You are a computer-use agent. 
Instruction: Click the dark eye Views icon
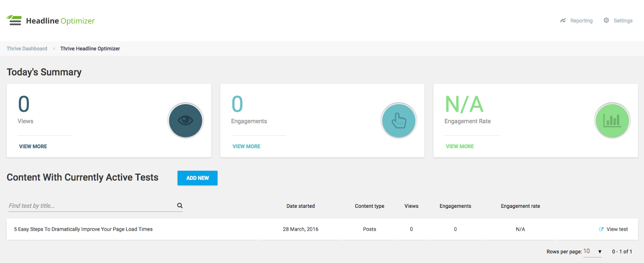(x=186, y=120)
